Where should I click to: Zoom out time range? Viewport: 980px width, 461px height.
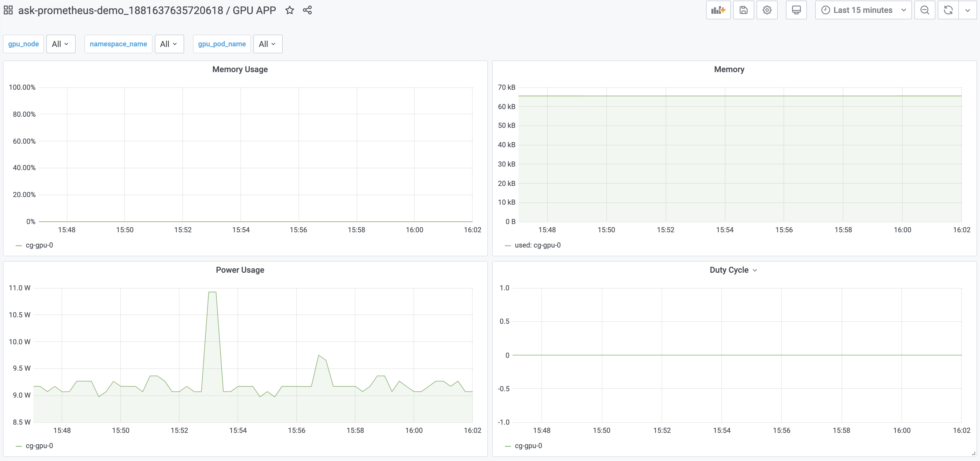[925, 10]
